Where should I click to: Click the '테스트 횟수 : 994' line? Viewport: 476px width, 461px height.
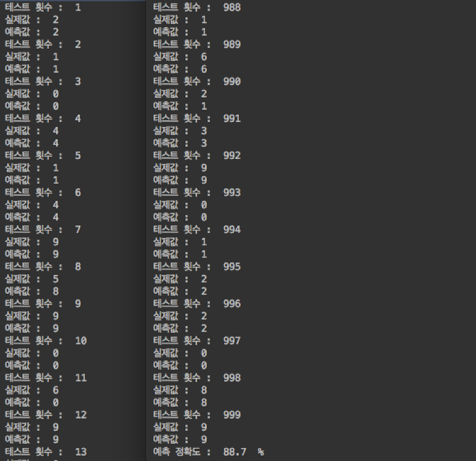196,230
